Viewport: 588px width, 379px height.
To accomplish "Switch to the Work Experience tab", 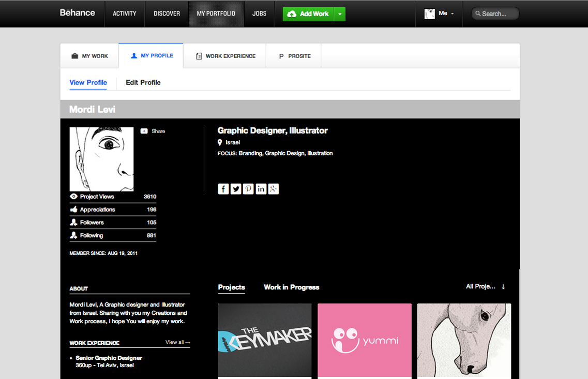I will pyautogui.click(x=225, y=56).
